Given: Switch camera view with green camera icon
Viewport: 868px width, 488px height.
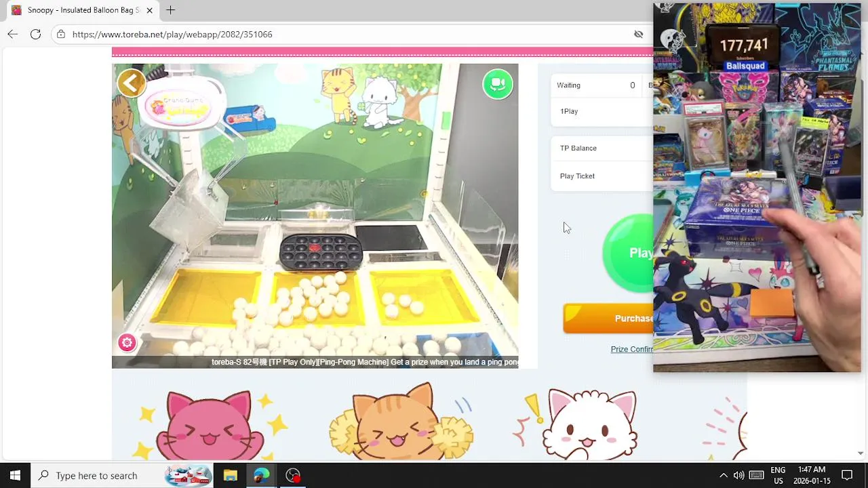Looking at the screenshot, I should coord(498,84).
